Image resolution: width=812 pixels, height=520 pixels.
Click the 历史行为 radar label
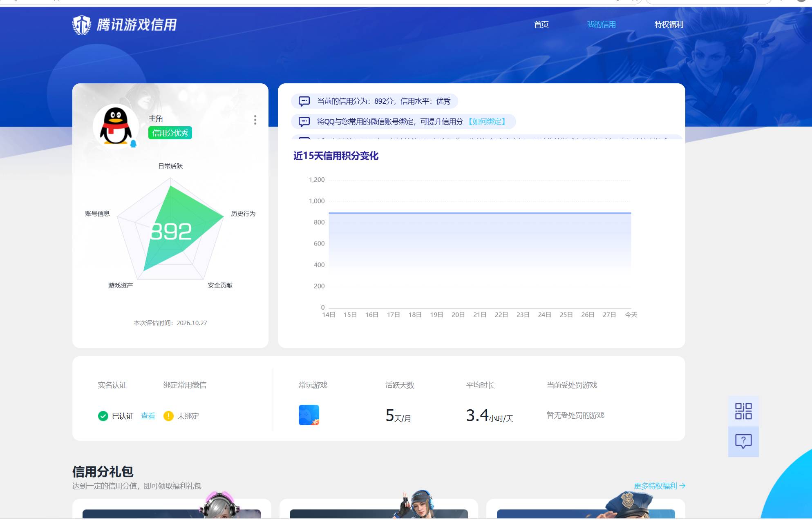point(243,214)
